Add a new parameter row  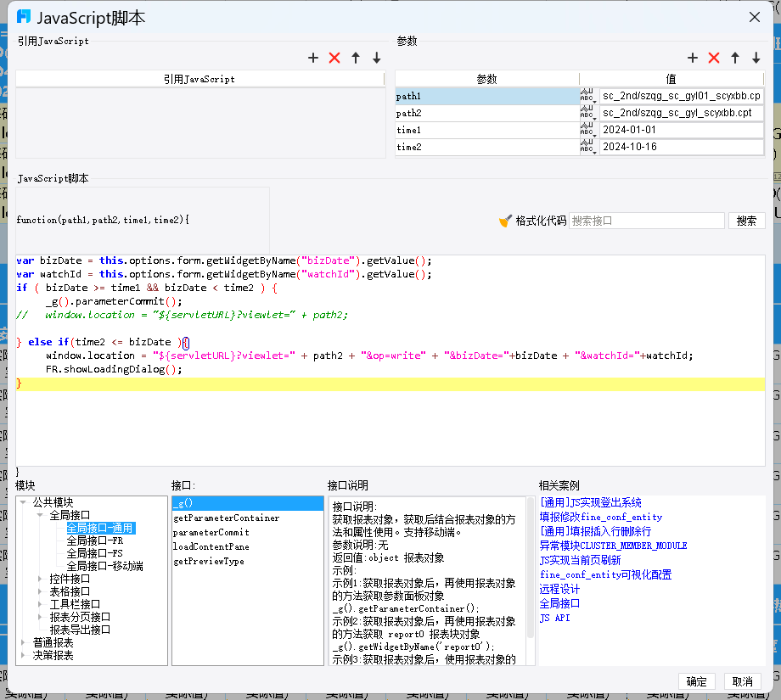[693, 59]
